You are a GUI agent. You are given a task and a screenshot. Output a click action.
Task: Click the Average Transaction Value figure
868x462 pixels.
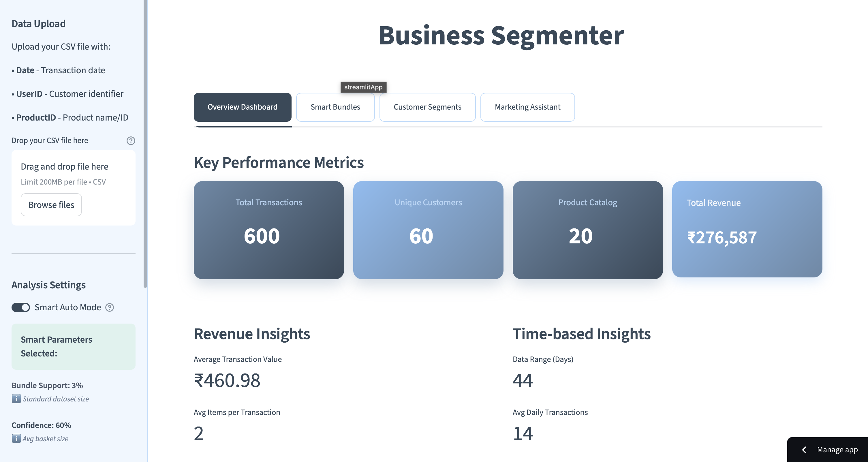227,381
